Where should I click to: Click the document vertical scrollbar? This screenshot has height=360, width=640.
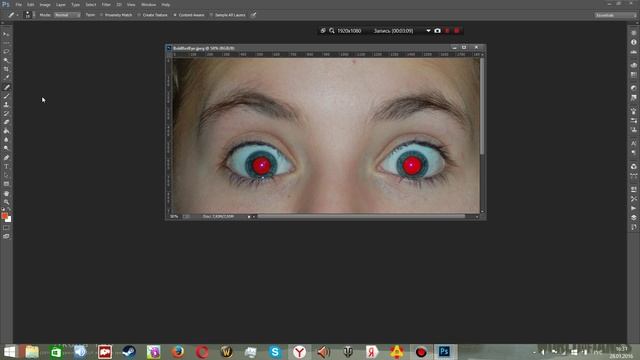tap(482, 106)
